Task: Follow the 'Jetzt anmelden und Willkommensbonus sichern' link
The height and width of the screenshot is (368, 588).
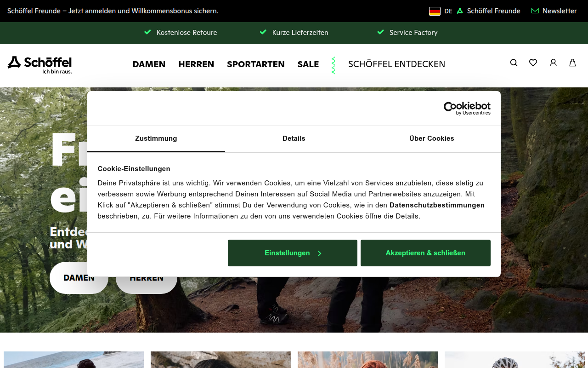Action: (x=143, y=11)
